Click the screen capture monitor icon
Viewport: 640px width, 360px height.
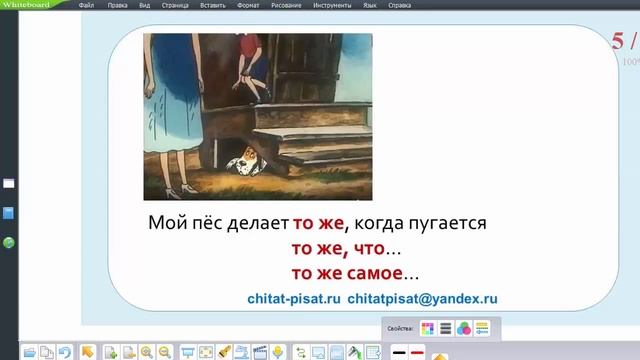(318, 352)
